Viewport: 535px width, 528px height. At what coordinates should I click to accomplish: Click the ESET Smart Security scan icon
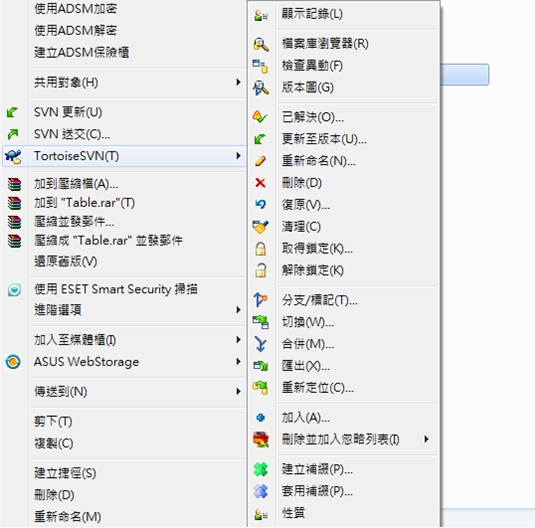14,290
